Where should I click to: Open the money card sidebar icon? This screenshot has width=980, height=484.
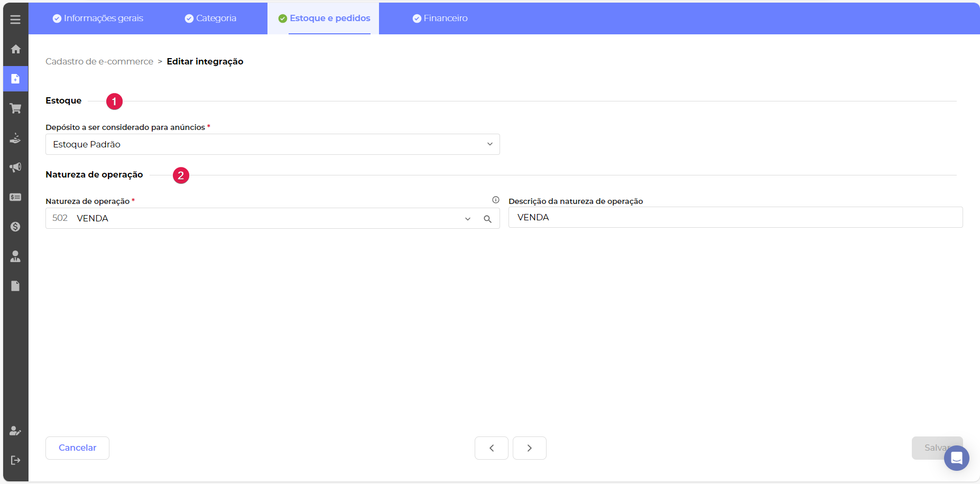pos(15,197)
